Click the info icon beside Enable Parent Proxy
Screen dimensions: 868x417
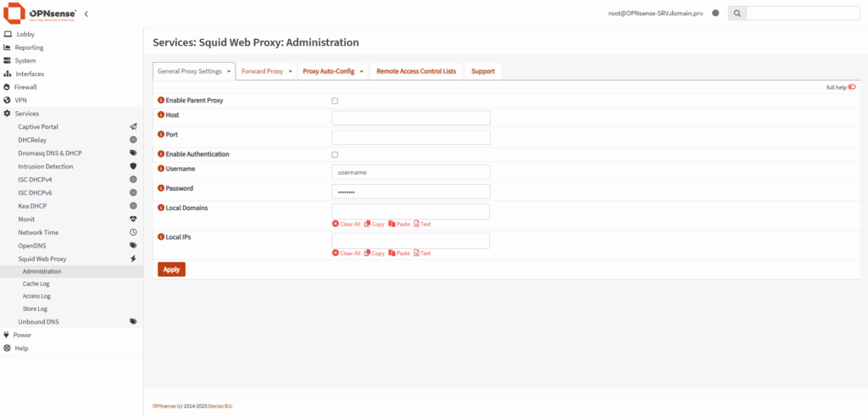tap(161, 100)
